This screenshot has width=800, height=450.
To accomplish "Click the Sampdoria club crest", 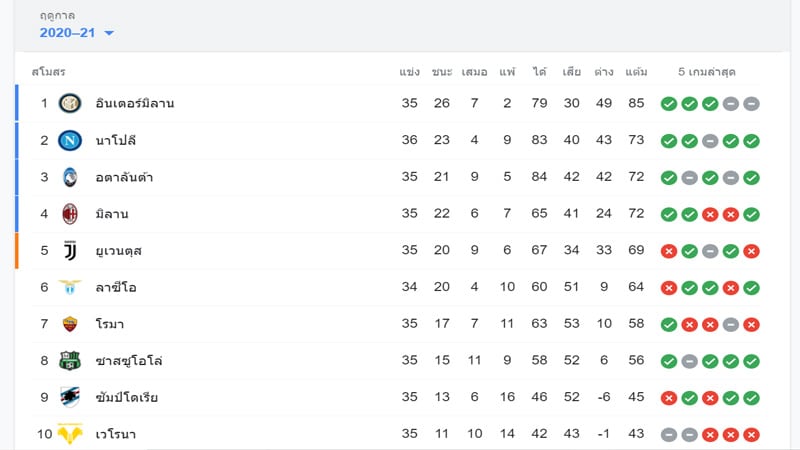I will (x=70, y=397).
